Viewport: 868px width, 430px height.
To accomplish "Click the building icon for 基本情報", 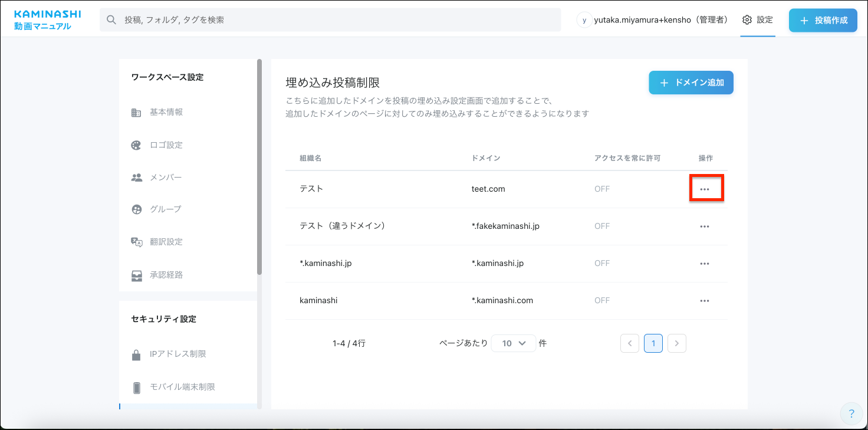I will coord(136,112).
